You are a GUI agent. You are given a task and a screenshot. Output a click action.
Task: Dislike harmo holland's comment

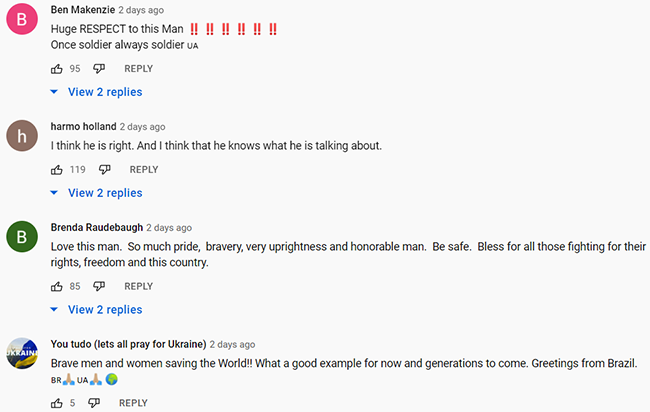pos(104,170)
